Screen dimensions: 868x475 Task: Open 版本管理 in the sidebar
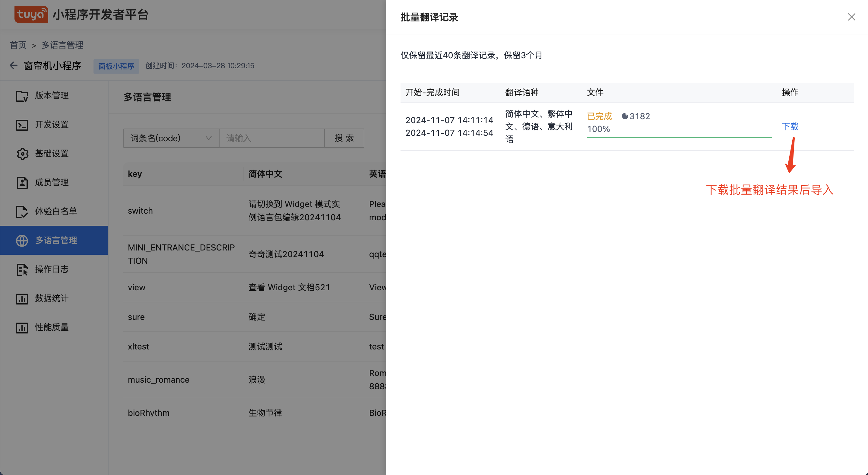(x=54, y=96)
